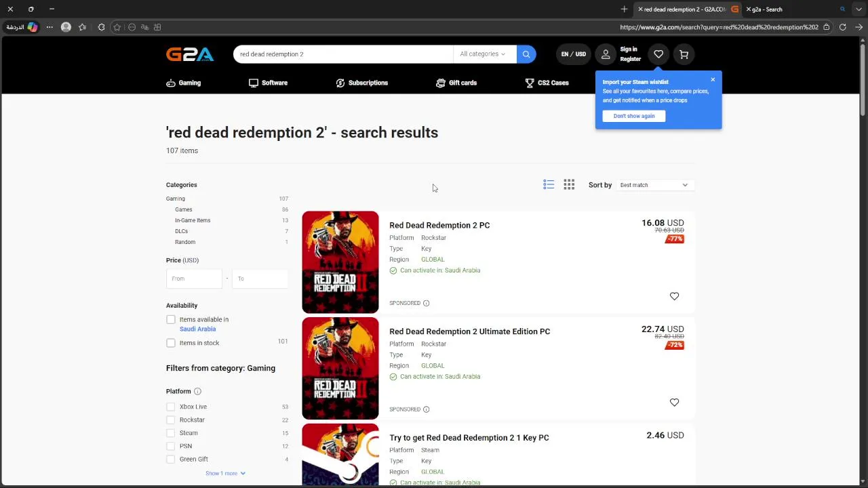Click the browser address bar URL
Image resolution: width=868 pixels, height=488 pixels.
pyautogui.click(x=719, y=27)
